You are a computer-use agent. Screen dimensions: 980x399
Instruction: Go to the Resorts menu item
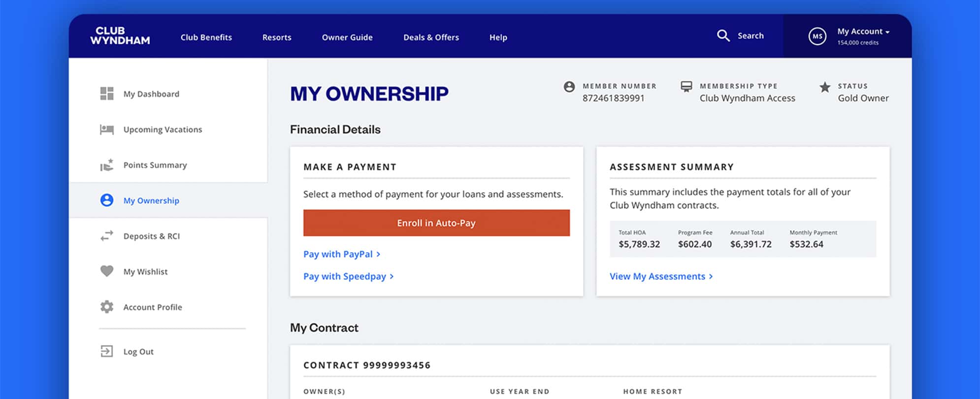pos(277,37)
